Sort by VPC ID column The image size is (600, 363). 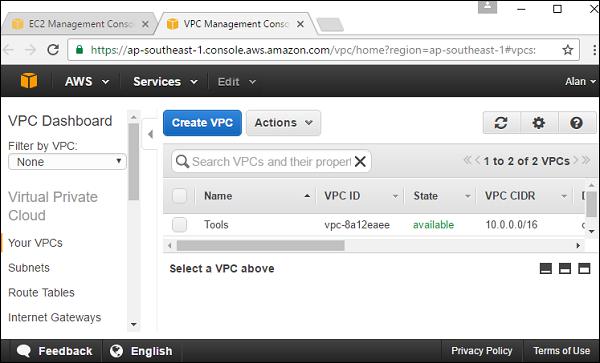click(360, 196)
